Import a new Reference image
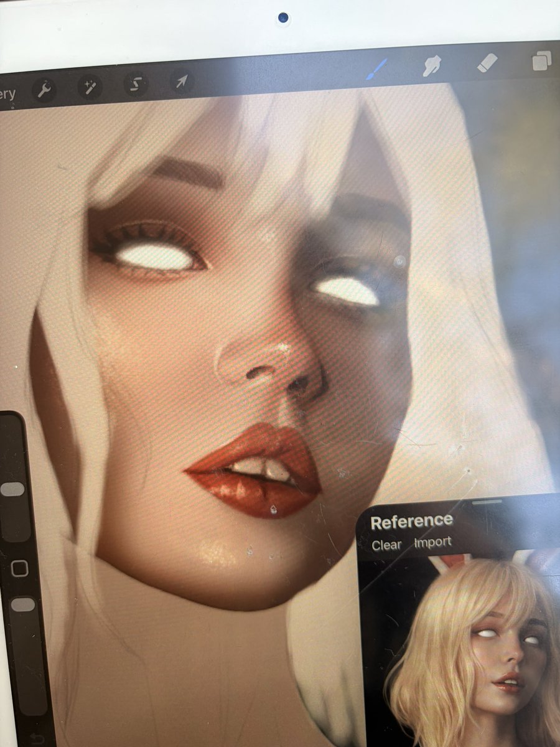This screenshot has width=560, height=747. (432, 542)
